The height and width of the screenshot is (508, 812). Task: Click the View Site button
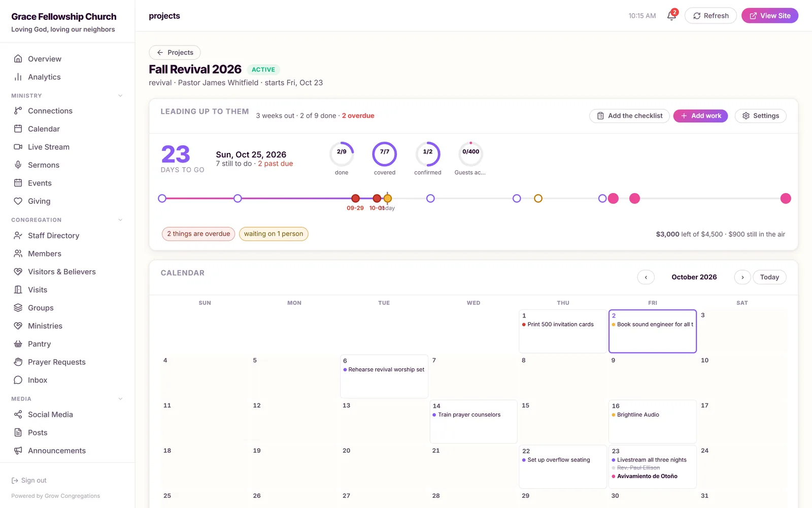770,16
